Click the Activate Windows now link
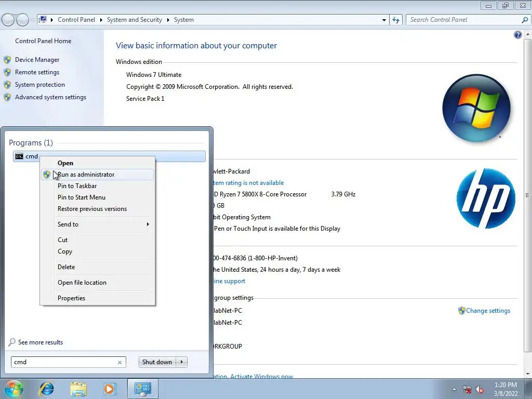This screenshot has width=532, height=399. click(262, 376)
